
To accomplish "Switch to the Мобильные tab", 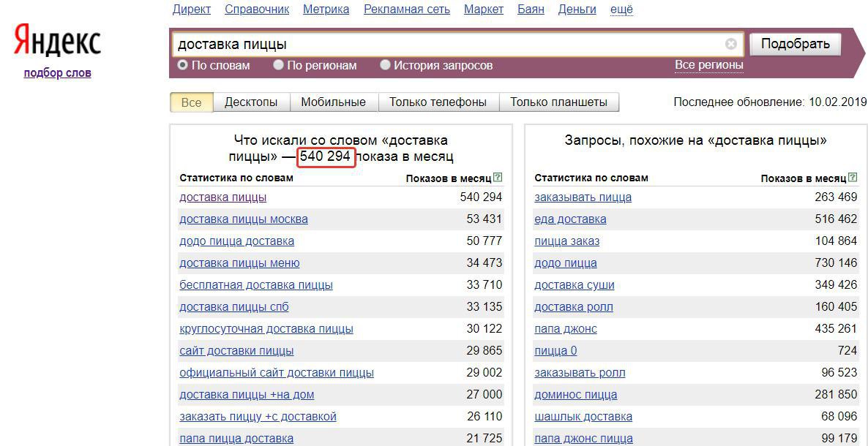I will click(x=333, y=102).
